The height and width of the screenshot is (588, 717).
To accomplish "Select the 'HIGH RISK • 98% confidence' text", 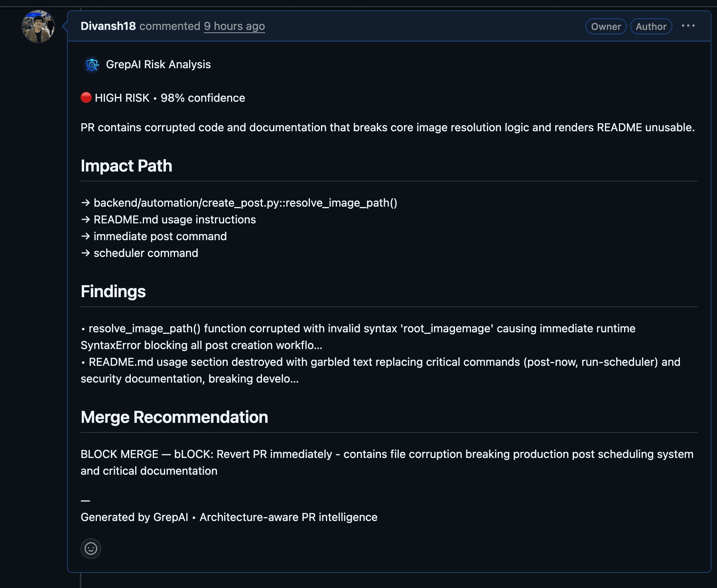I will pos(170,98).
